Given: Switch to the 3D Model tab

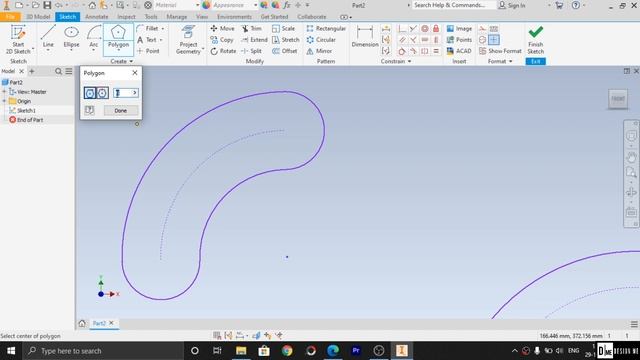Looking at the screenshot, I should click(38, 17).
